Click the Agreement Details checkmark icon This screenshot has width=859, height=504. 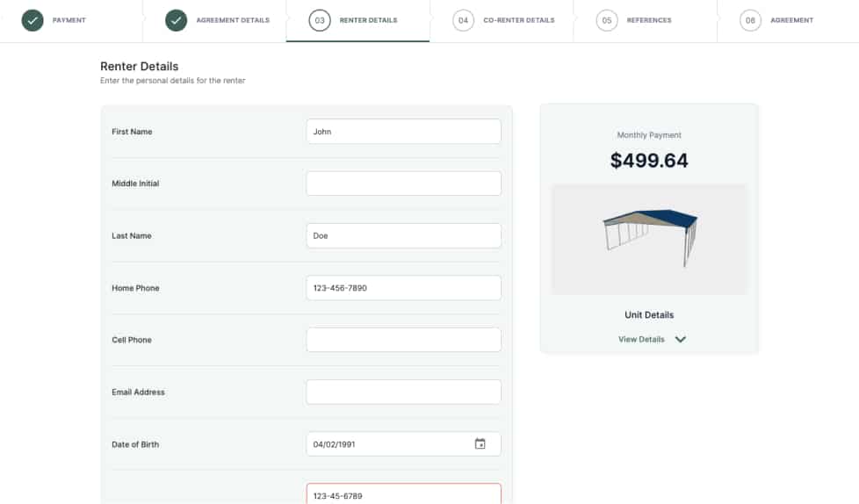click(x=176, y=20)
